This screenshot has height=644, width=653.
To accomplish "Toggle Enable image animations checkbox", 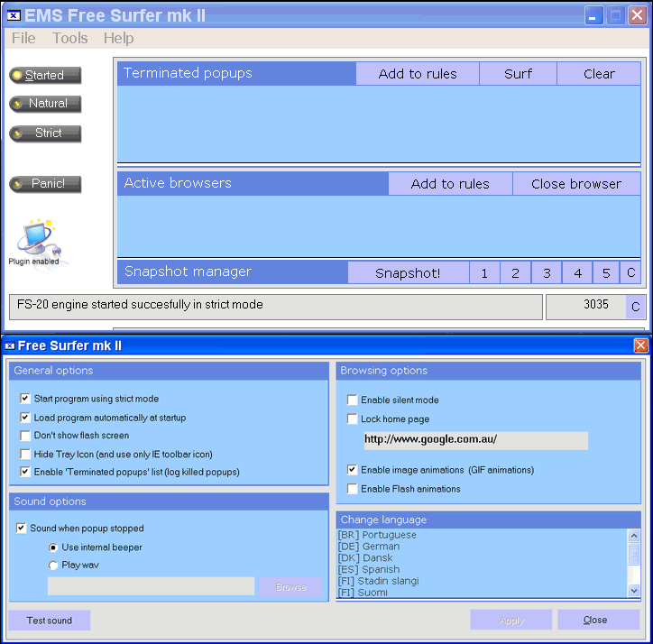I will point(353,470).
